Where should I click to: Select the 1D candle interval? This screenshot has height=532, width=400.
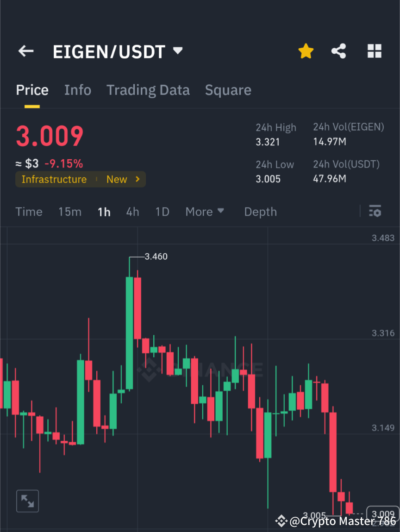point(162,212)
